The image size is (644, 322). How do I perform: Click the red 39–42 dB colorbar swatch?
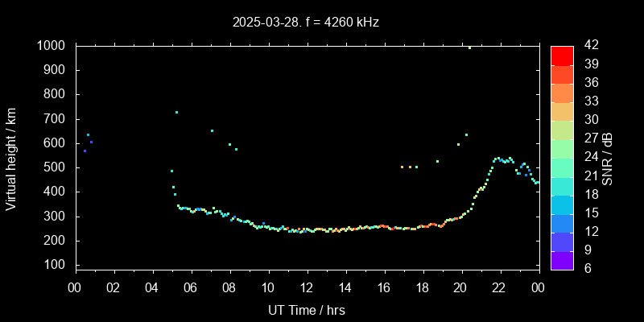tap(562, 55)
